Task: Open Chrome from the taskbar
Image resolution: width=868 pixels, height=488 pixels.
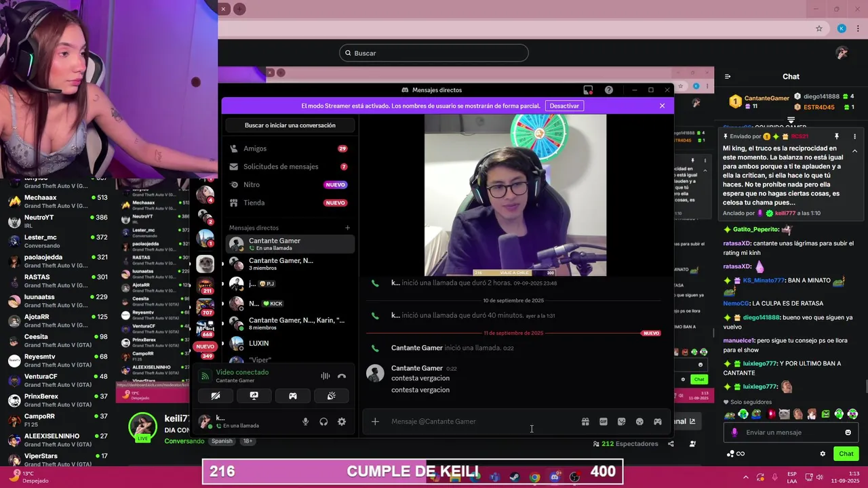Action: point(534,477)
